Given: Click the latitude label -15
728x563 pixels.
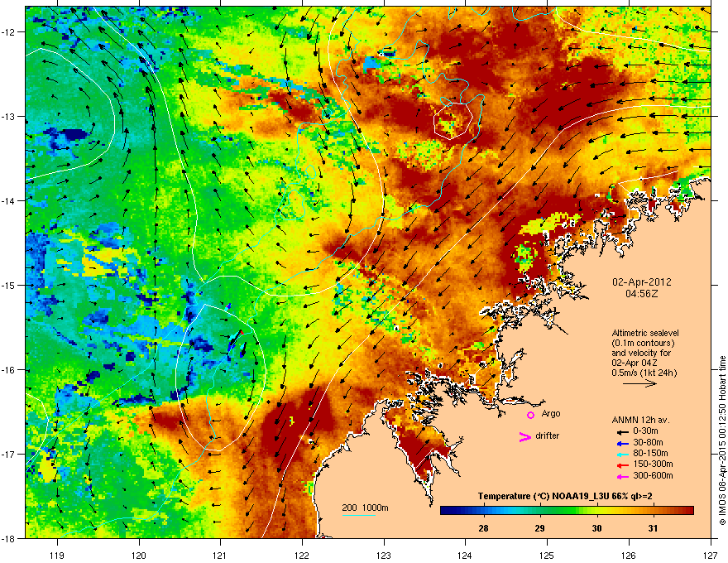Looking at the screenshot, I should coord(9,285).
